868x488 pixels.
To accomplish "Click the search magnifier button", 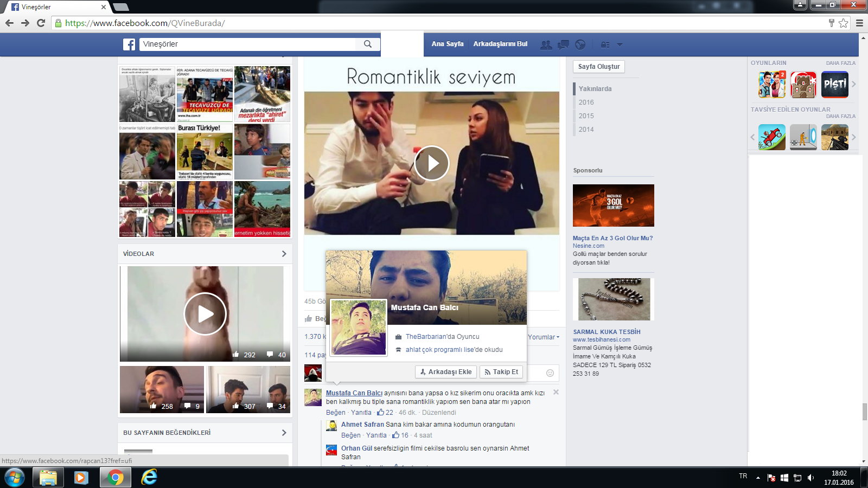I will coord(368,44).
